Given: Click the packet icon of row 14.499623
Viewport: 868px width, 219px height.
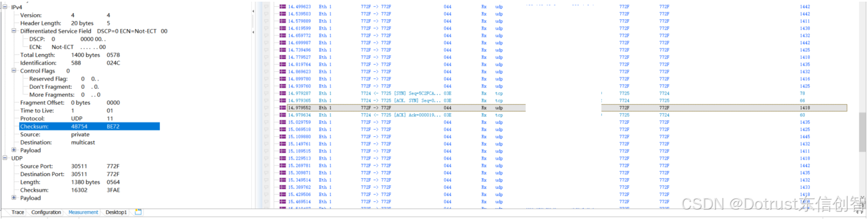Looking at the screenshot, I should [283, 7].
